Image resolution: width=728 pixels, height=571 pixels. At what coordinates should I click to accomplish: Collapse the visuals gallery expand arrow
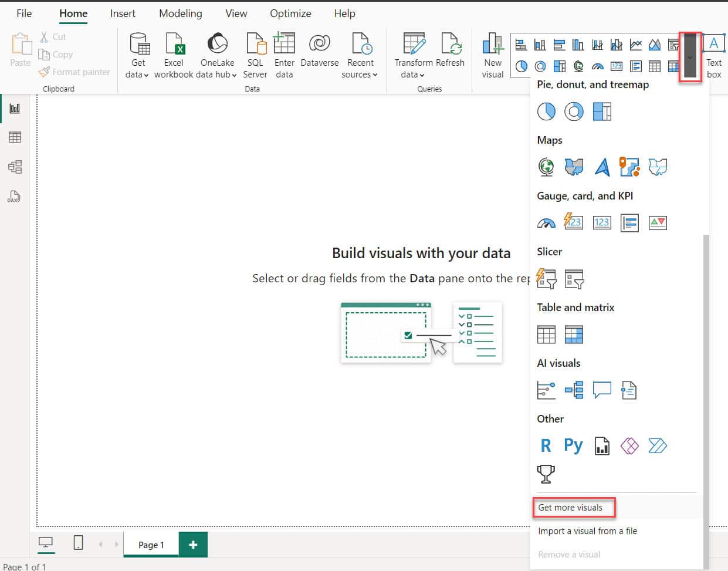[x=690, y=56]
